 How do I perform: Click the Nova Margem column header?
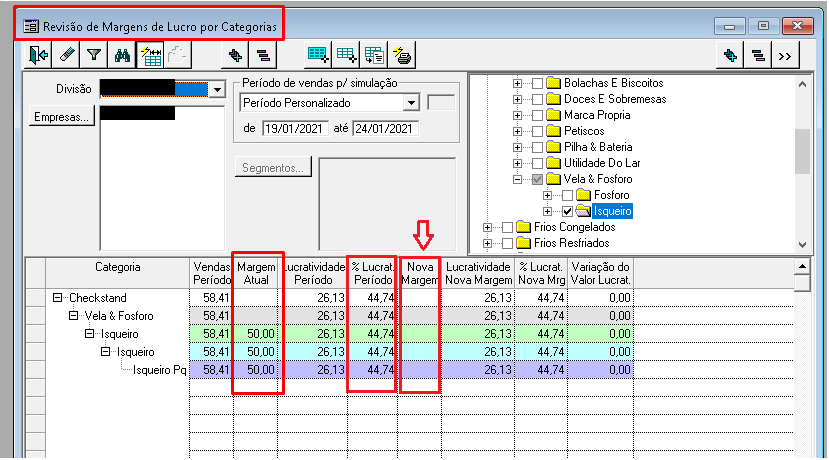coord(420,273)
